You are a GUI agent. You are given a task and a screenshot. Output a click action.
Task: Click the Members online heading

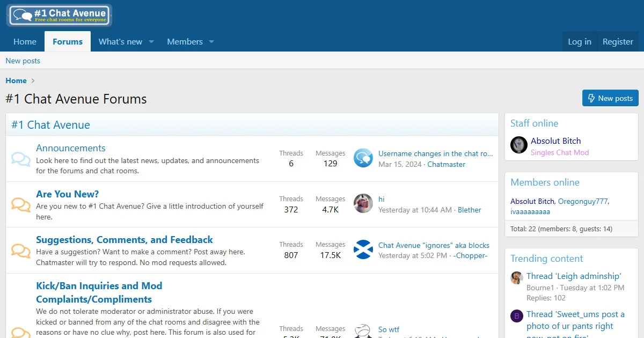point(545,182)
